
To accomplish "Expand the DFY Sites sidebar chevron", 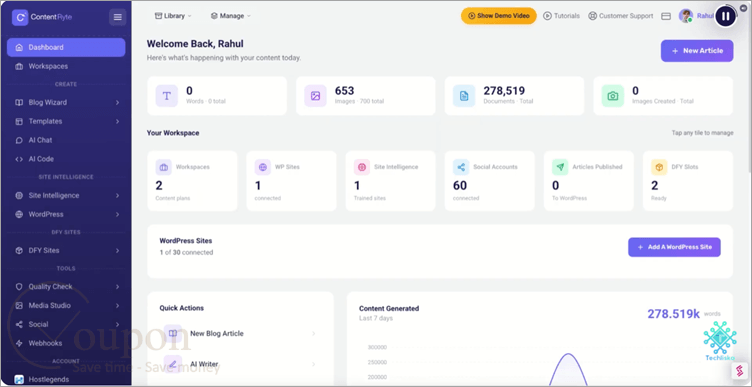I will point(118,250).
